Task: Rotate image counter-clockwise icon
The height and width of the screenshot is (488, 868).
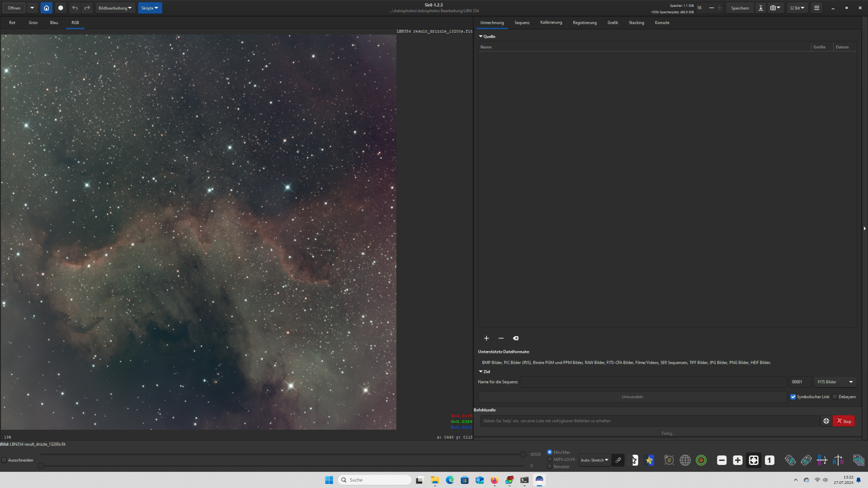Action: click(x=790, y=460)
